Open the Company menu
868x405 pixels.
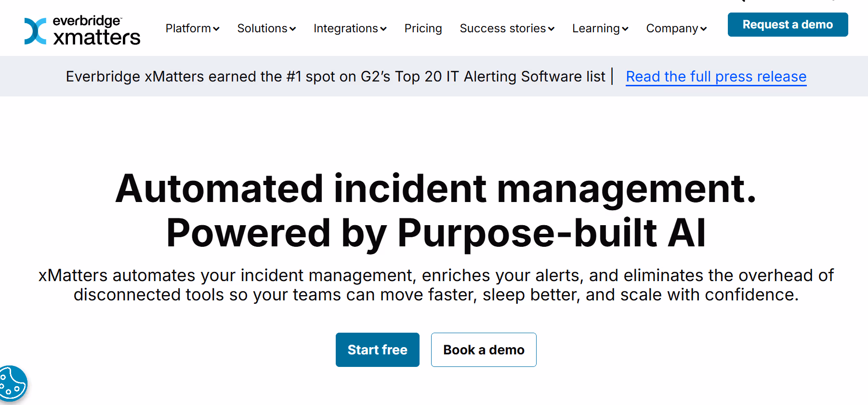676,28
